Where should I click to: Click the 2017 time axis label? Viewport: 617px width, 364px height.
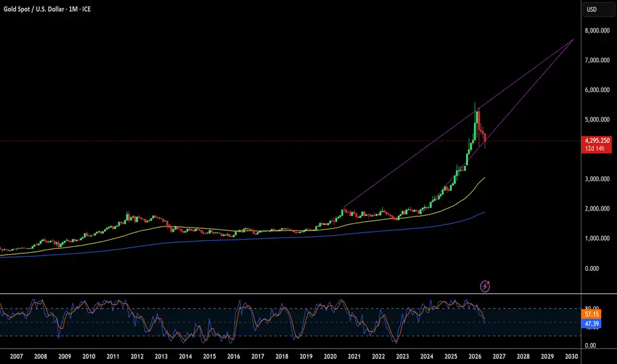[258, 356]
